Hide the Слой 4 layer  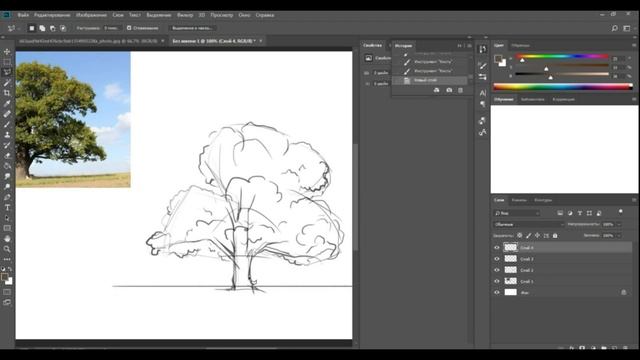coord(497,247)
